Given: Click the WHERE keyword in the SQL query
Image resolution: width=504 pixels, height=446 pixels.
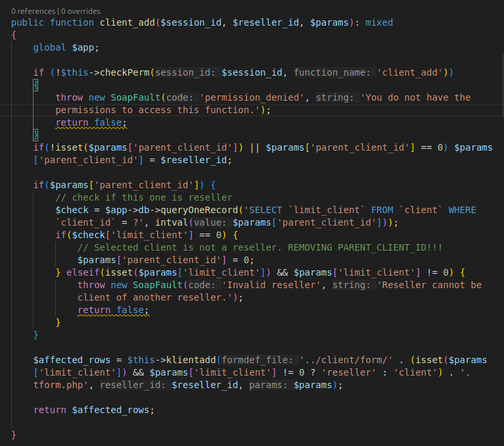Looking at the screenshot, I should click(462, 210).
